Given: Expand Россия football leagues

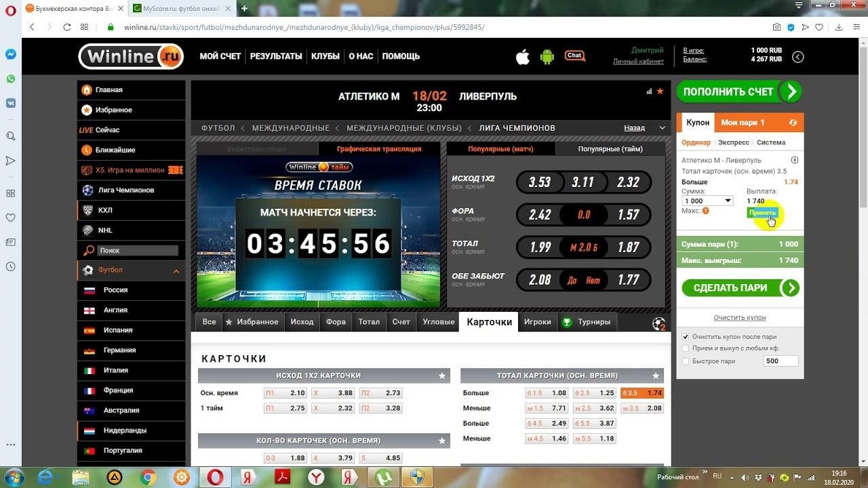Looking at the screenshot, I should 132,290.
